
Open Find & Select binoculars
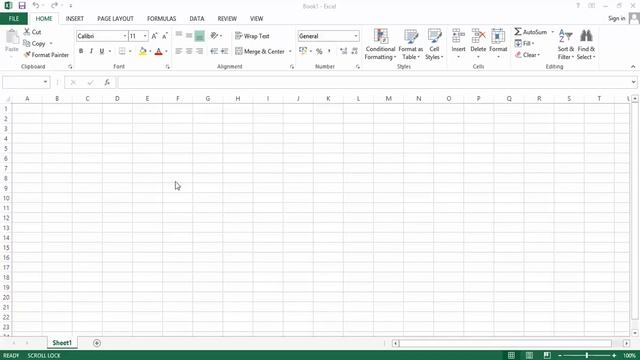tap(586, 44)
